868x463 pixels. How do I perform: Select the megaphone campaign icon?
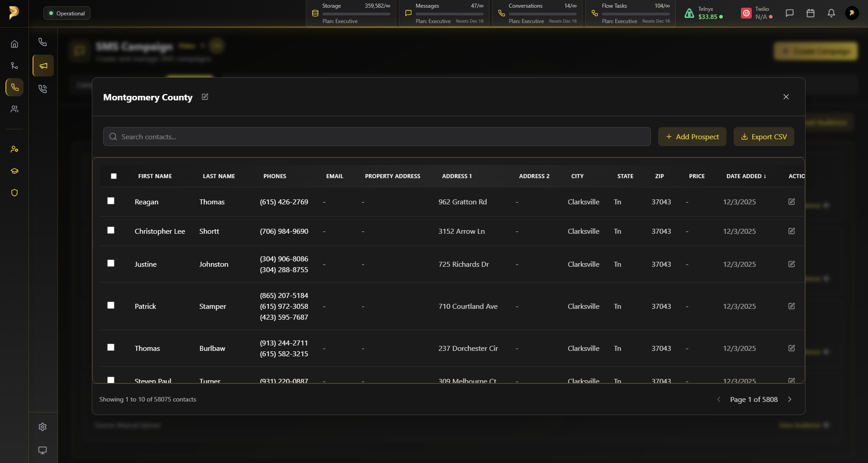[43, 66]
